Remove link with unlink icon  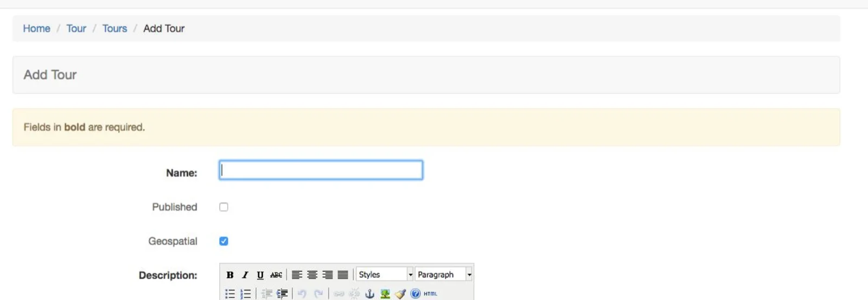point(354,293)
